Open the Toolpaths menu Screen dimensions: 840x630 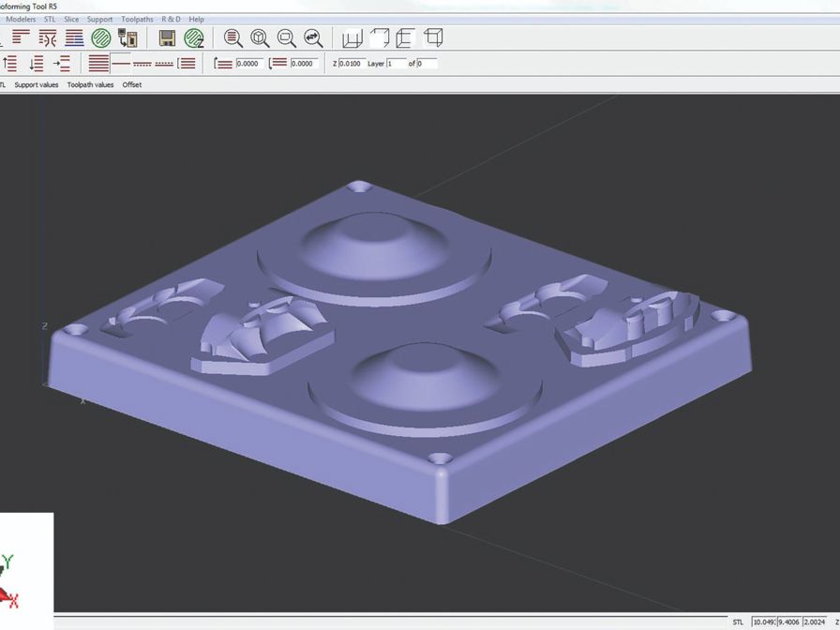coord(137,19)
